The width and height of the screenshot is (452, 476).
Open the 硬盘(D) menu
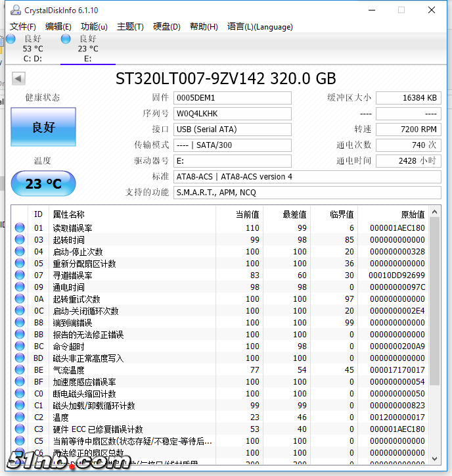(x=166, y=27)
